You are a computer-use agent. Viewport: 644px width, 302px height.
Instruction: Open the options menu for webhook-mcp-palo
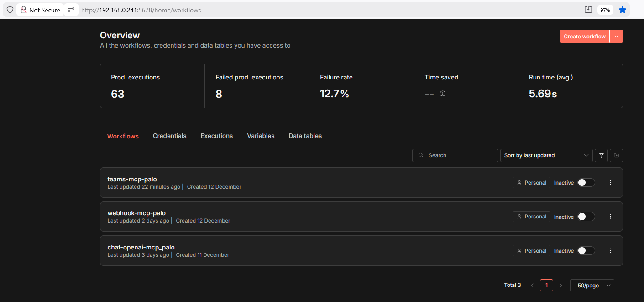point(611,216)
